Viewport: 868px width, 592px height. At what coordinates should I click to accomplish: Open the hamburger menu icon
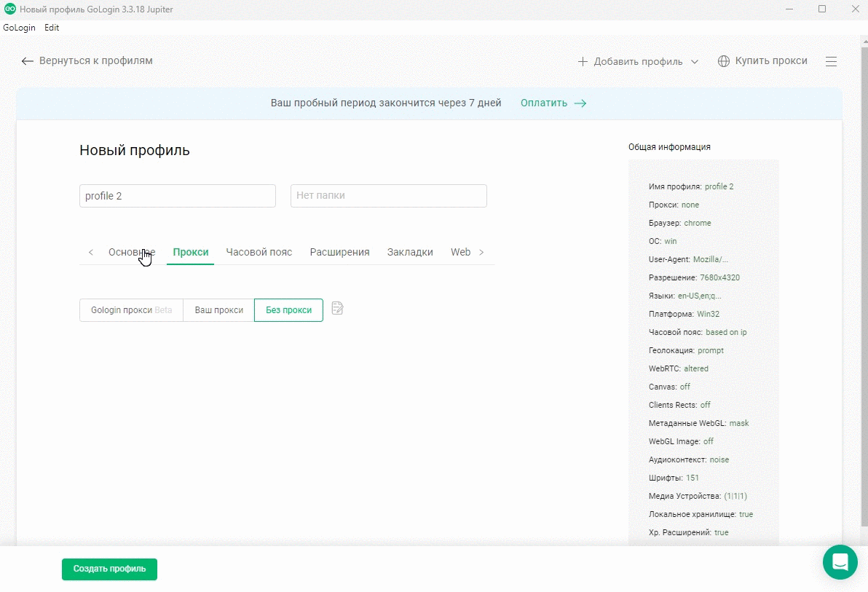[x=831, y=62]
